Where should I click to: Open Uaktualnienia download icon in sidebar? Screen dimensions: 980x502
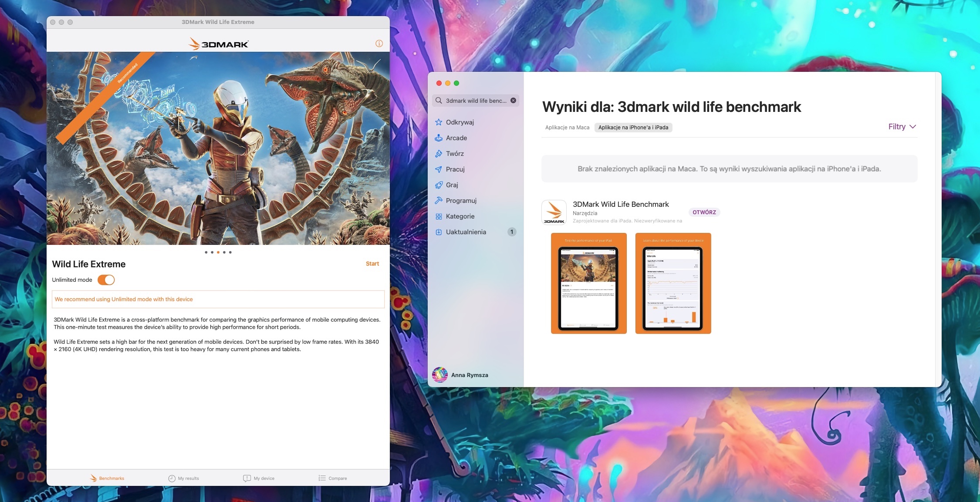tap(439, 232)
